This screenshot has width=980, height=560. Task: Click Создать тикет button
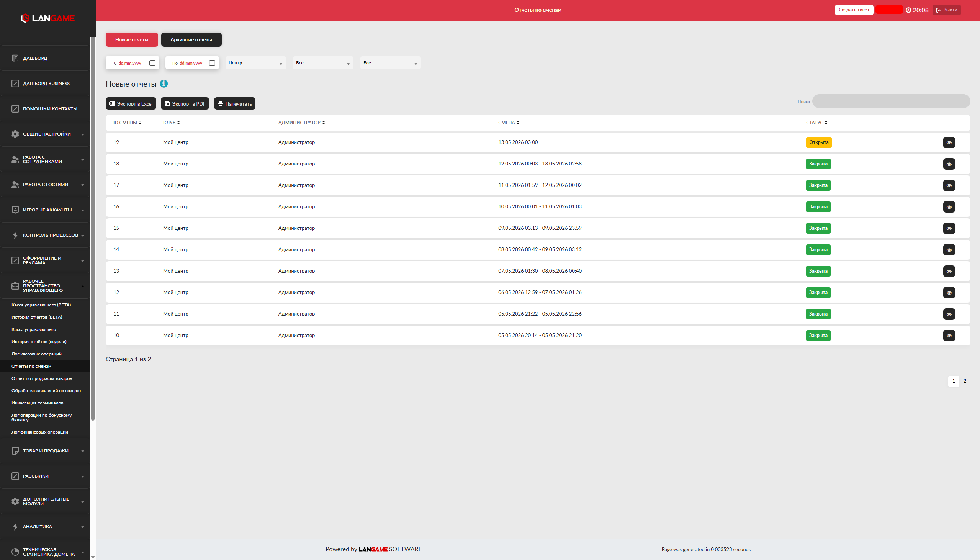pos(854,10)
